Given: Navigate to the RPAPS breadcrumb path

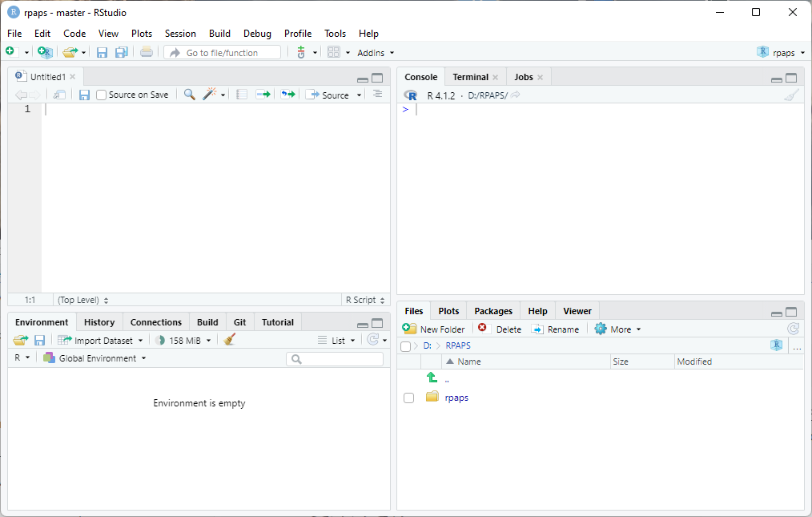Looking at the screenshot, I should click(x=458, y=345).
